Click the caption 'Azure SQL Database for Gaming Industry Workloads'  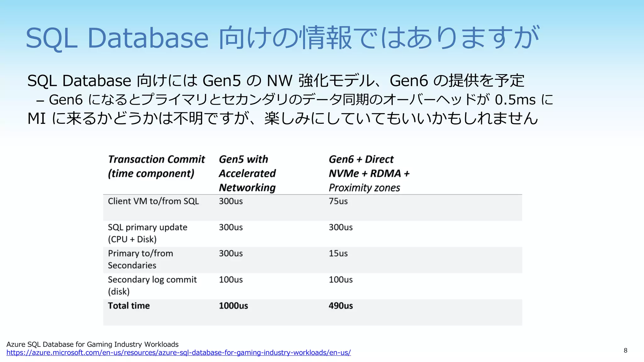(92, 344)
